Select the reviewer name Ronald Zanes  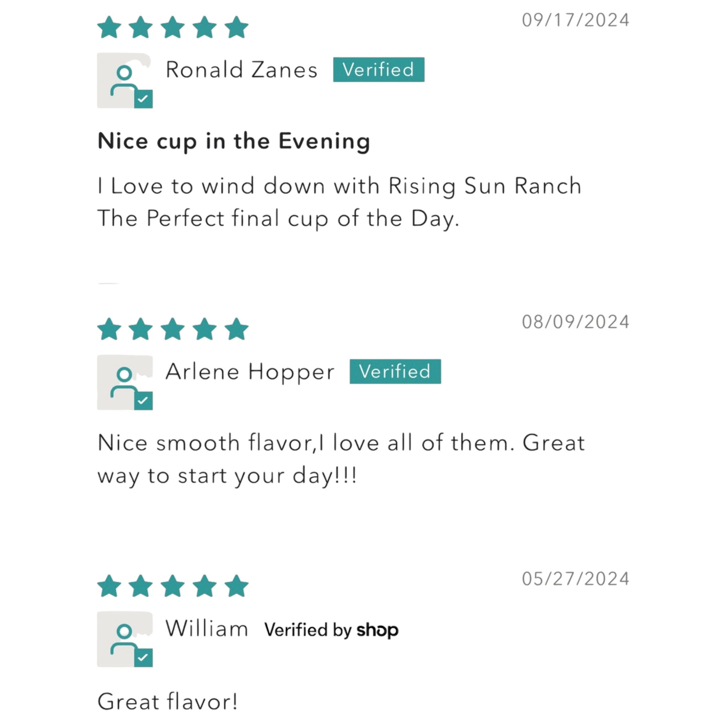(x=241, y=70)
